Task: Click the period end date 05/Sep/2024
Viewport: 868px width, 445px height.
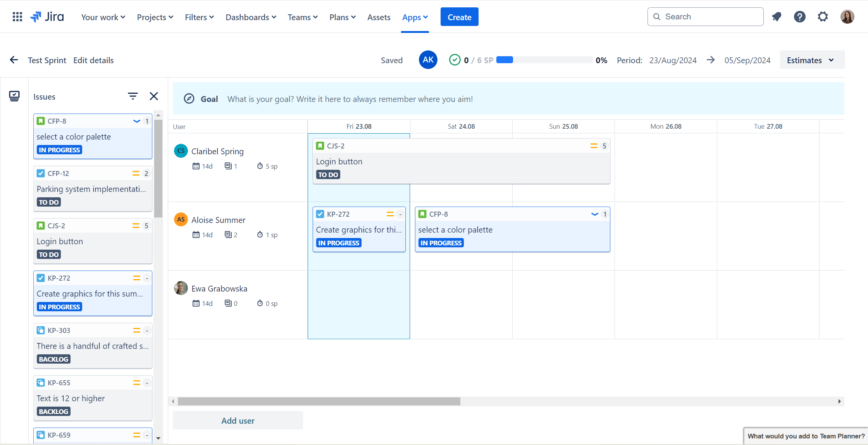Action: point(747,60)
